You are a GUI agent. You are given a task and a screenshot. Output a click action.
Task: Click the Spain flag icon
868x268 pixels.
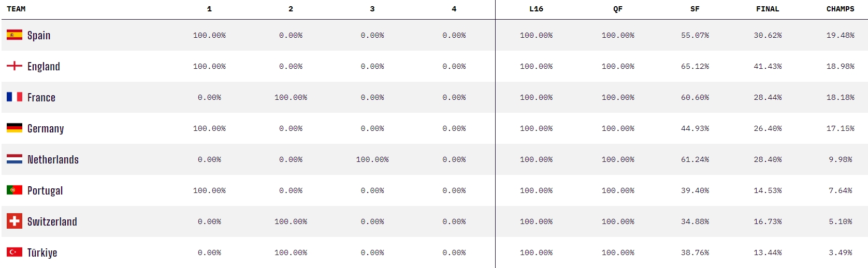coord(15,35)
